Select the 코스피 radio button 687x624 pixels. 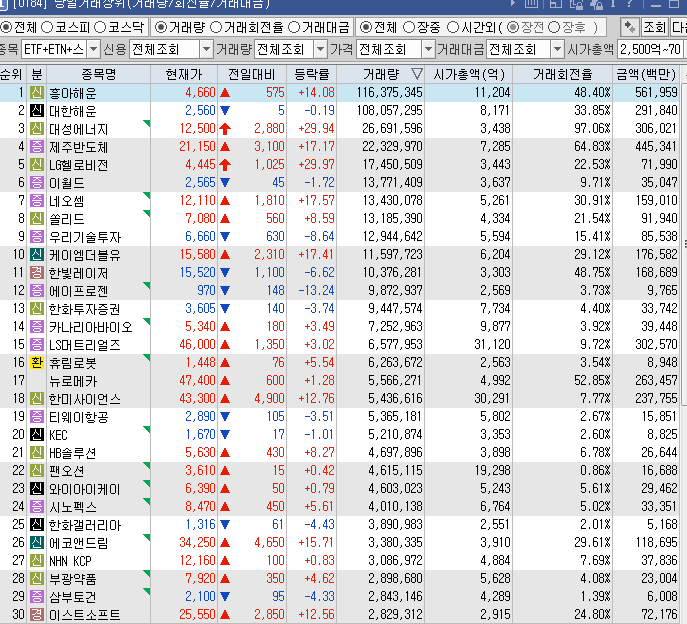47,28
